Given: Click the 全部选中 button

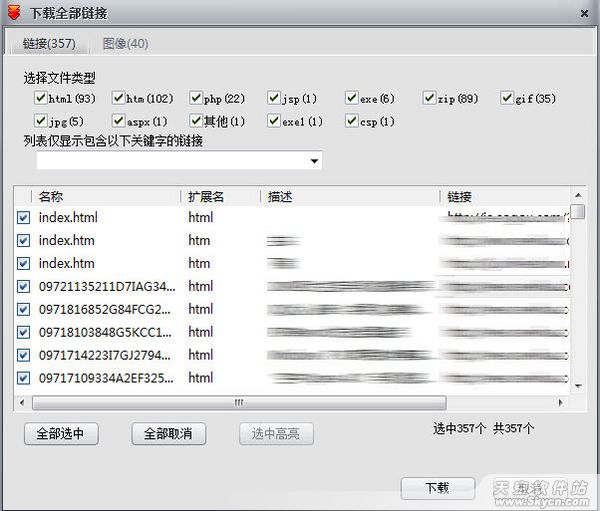Looking at the screenshot, I should point(66,433).
